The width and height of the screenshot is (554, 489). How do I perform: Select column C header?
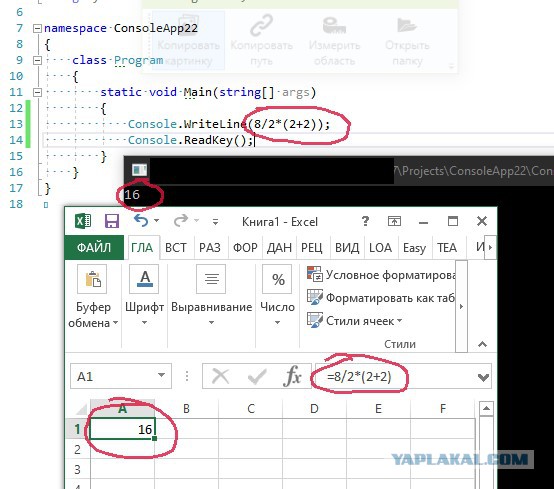click(251, 409)
